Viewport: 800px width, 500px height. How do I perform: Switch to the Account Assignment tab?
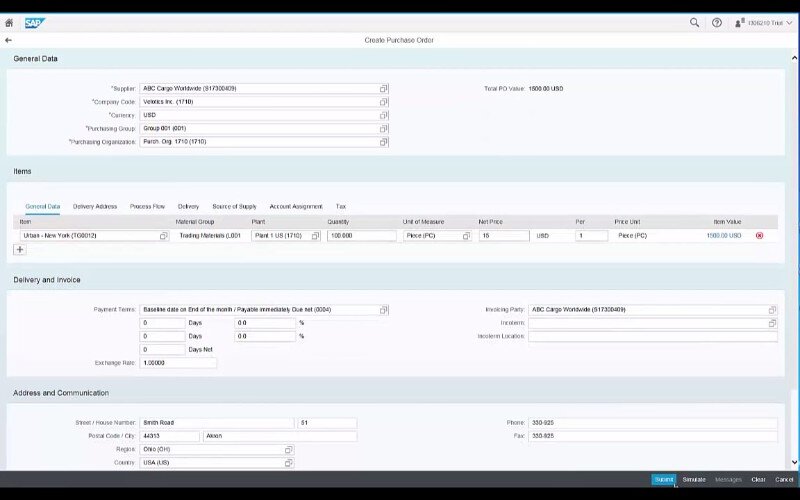pyautogui.click(x=296, y=206)
